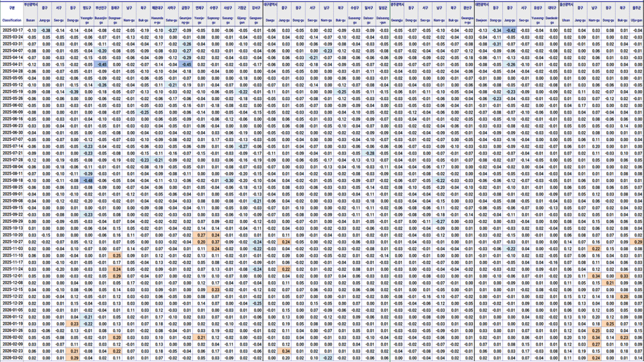Select the 2025-04-21 date cell

(x=12, y=64)
